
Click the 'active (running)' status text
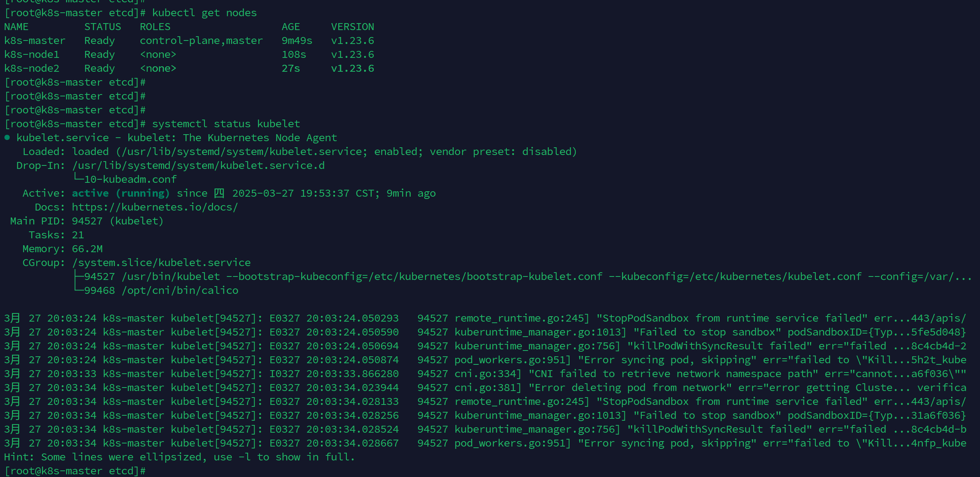[121, 193]
